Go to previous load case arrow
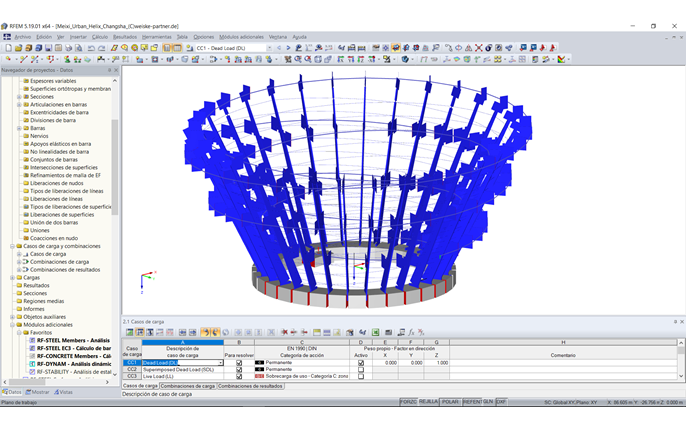 pos(279,48)
